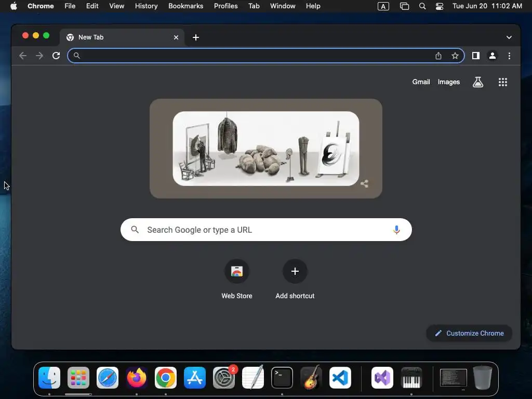Click the Add shortcut plus button
This screenshot has height=399, width=532.
(x=295, y=271)
